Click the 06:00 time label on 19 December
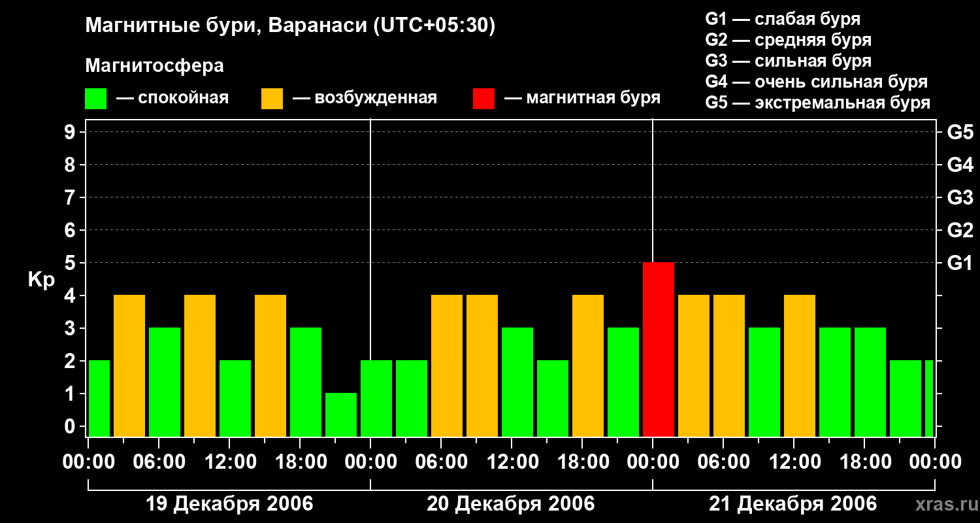Image resolution: width=980 pixels, height=523 pixels. (159, 462)
